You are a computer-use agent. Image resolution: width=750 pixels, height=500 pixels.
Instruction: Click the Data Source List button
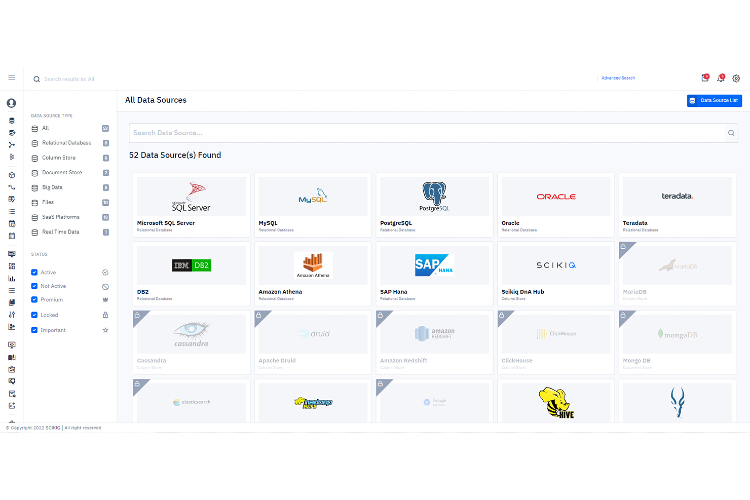pyautogui.click(x=714, y=100)
